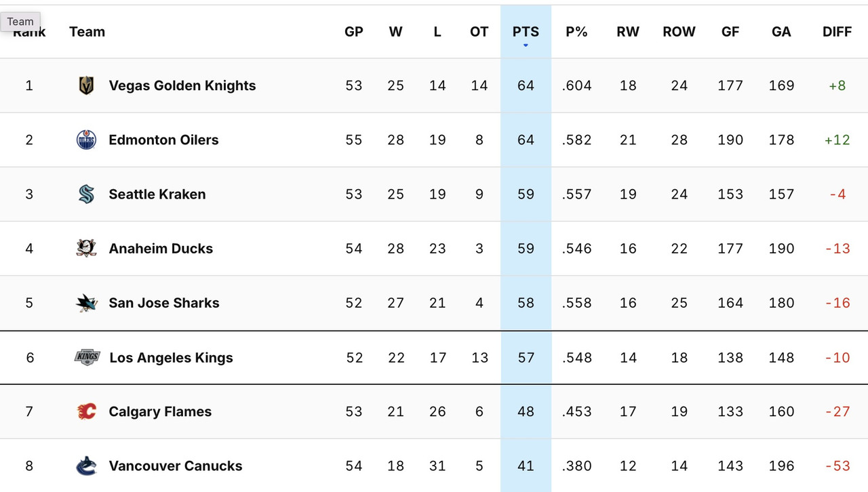Click the Los Angeles Kings crown logo

pyautogui.click(x=87, y=357)
